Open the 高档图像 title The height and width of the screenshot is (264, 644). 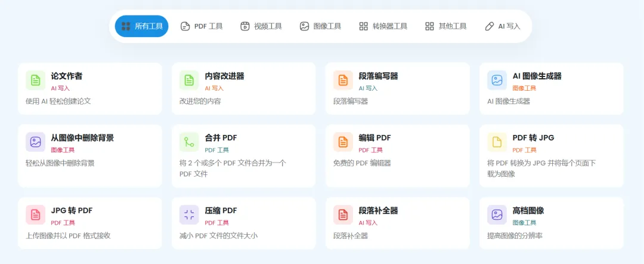528,210
